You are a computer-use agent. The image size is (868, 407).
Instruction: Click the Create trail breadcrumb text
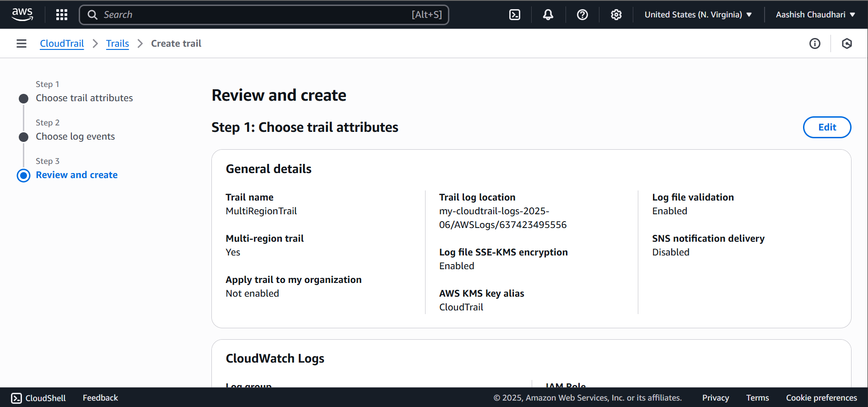[176, 43]
